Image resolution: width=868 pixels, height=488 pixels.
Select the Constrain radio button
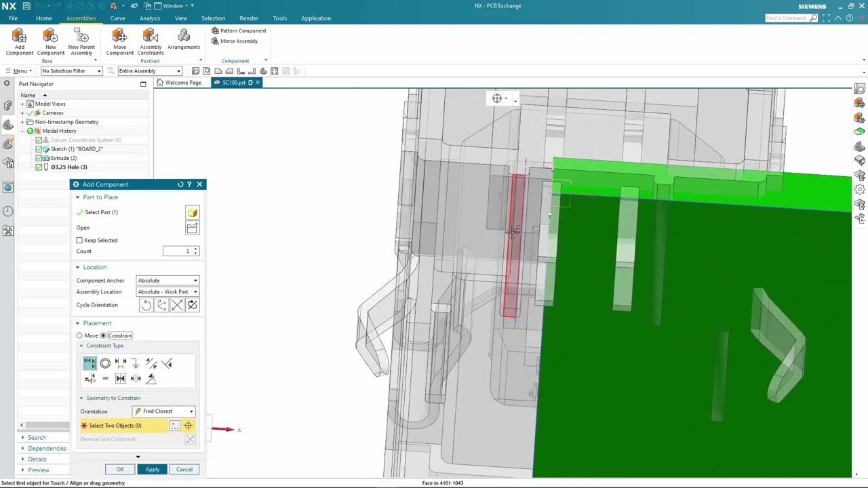103,335
